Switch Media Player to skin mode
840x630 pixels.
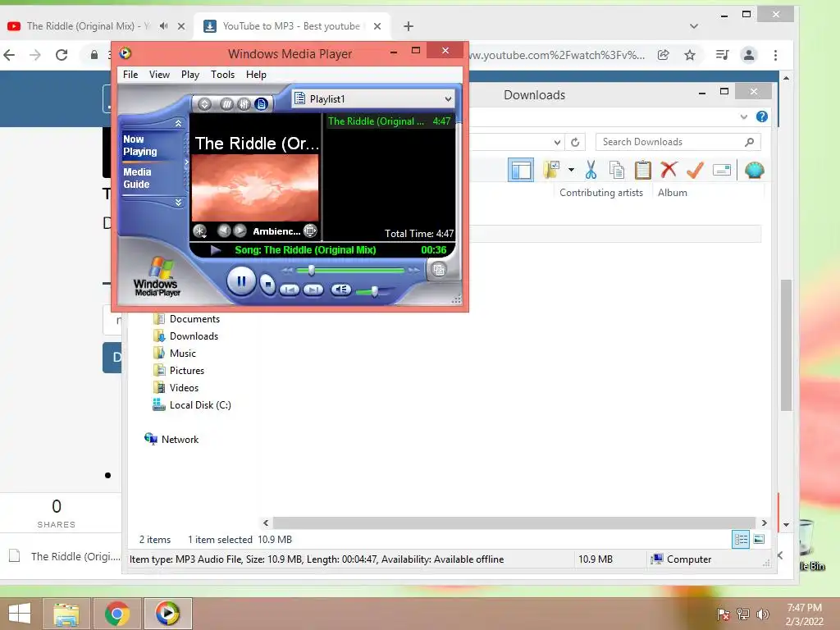[x=439, y=269]
